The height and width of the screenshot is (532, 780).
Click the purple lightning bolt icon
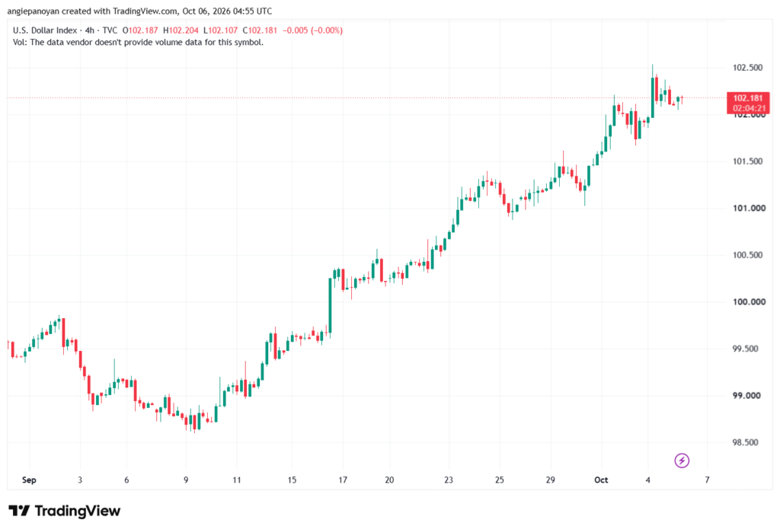point(682,460)
